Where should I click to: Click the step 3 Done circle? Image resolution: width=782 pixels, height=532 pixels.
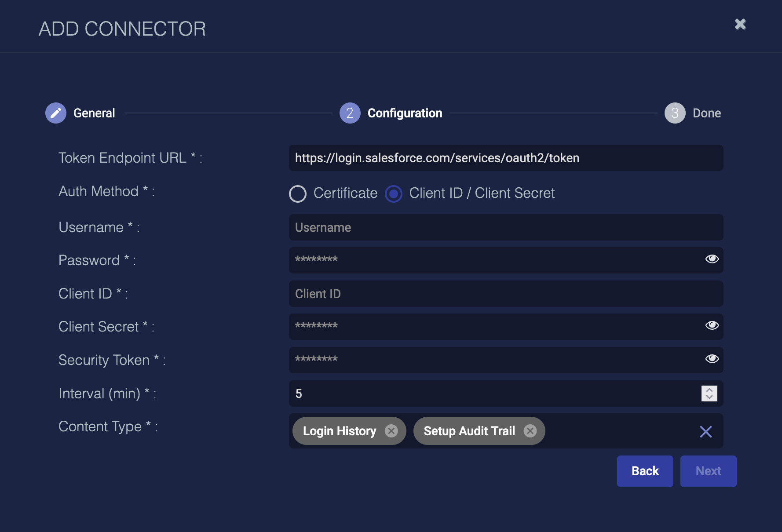tap(675, 113)
